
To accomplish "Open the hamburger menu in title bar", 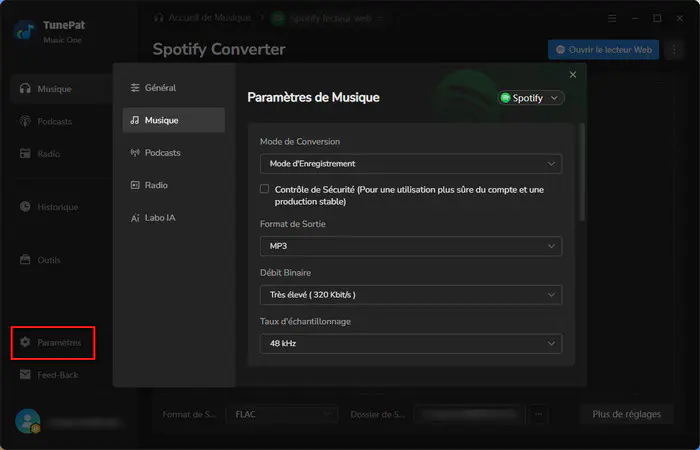I will coord(612,18).
